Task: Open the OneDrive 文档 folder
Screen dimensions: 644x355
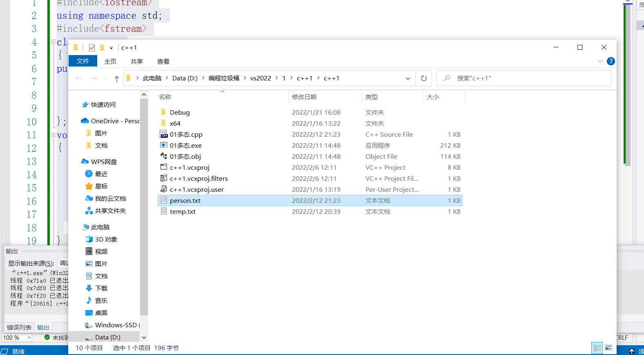Action: 101,145
